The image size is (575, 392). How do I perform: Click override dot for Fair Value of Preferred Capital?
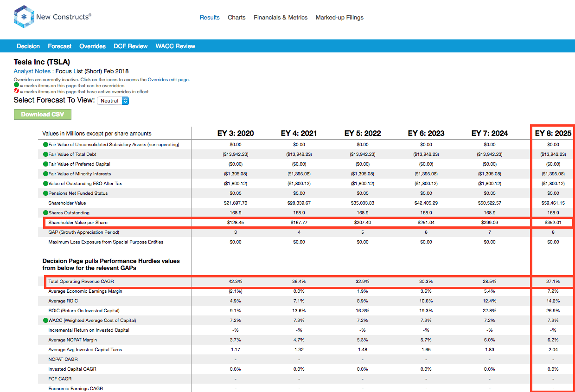[45, 164]
